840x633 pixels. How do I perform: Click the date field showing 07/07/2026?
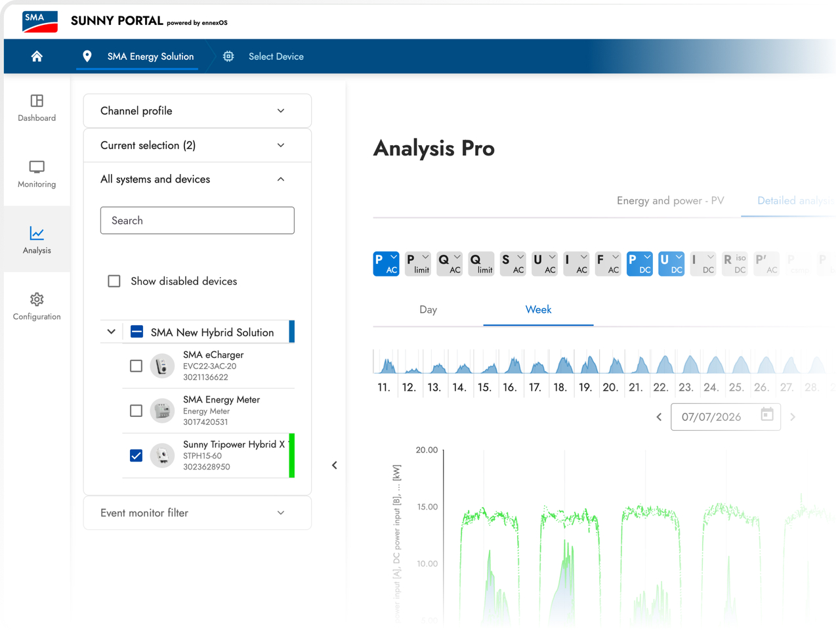[x=726, y=417]
